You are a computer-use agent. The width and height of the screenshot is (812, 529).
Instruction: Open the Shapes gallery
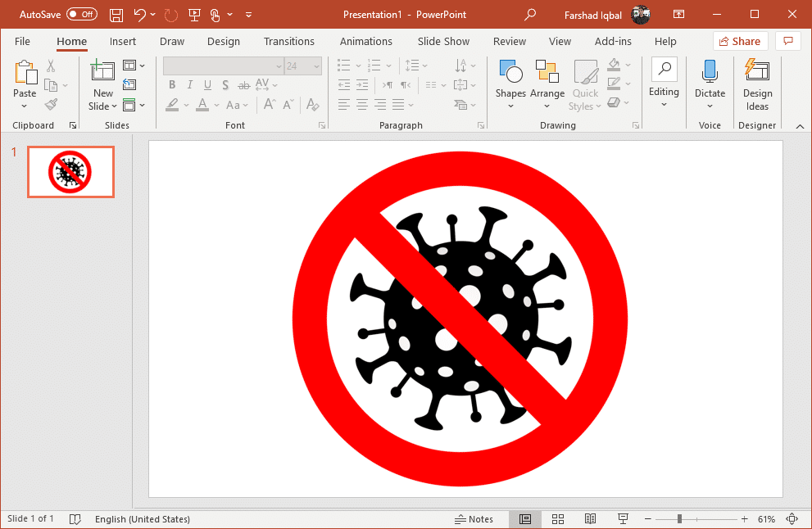[x=510, y=74]
